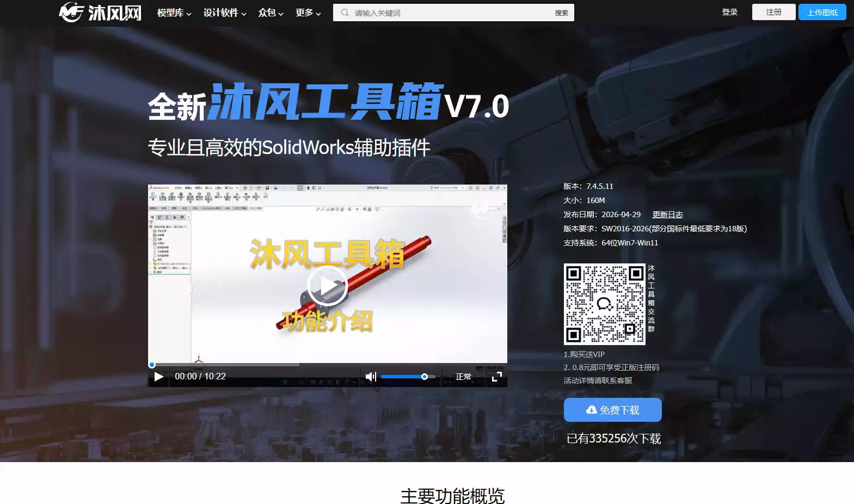Expand the 设计软件 menu
The height and width of the screenshot is (504, 854).
pos(225,13)
